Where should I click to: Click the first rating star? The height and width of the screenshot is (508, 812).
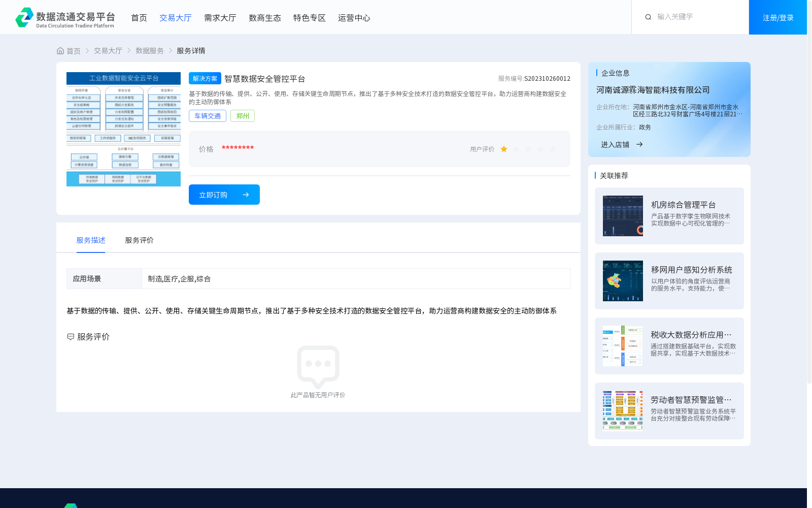(504, 149)
